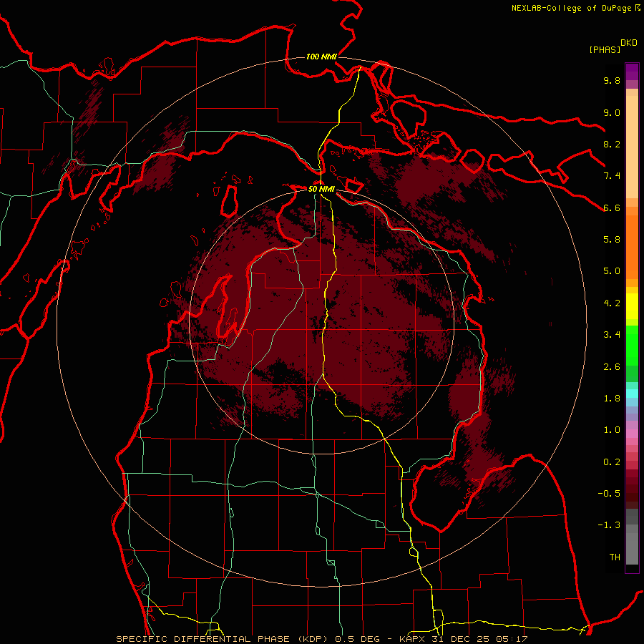Click the Specific Differential Phase KAPX caption
Viewport: 644px width, 644px height.
pos(321,639)
